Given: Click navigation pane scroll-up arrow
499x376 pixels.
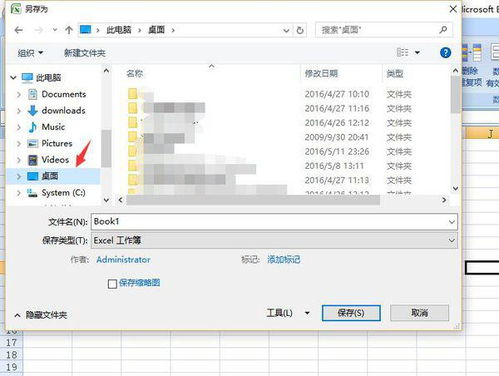Looking at the screenshot, I should (x=106, y=71).
